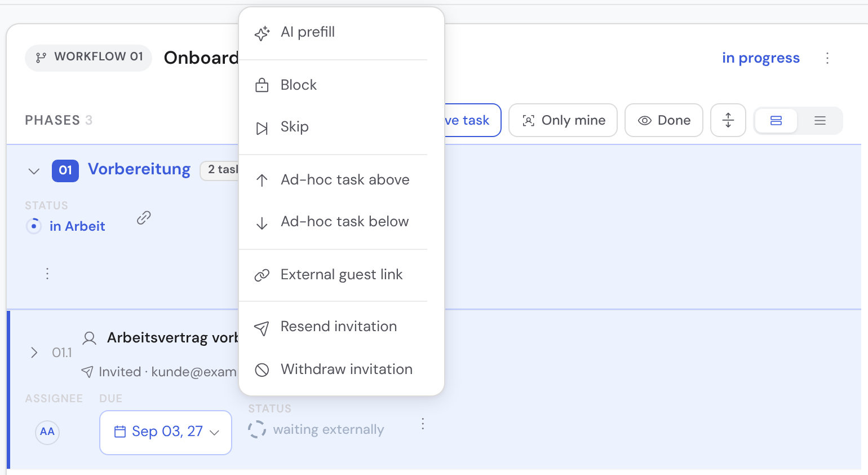Click the paper plane icon beside Invited

[87, 372]
